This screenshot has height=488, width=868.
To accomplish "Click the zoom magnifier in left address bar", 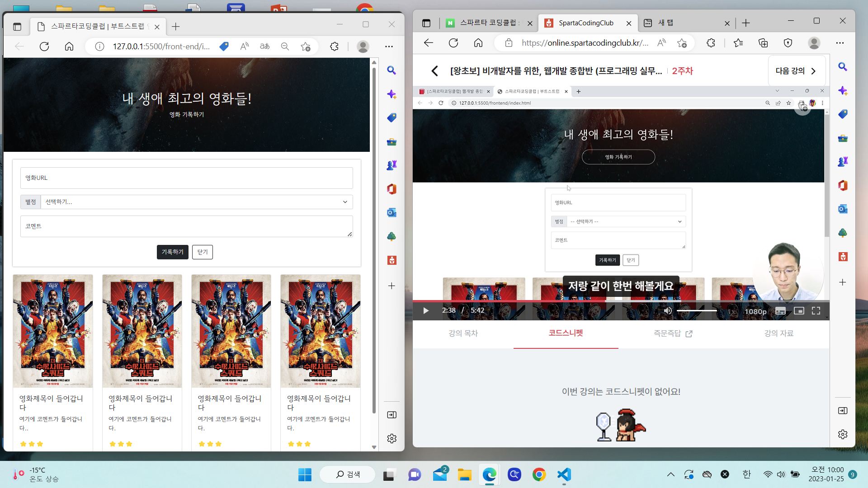I will click(x=285, y=47).
